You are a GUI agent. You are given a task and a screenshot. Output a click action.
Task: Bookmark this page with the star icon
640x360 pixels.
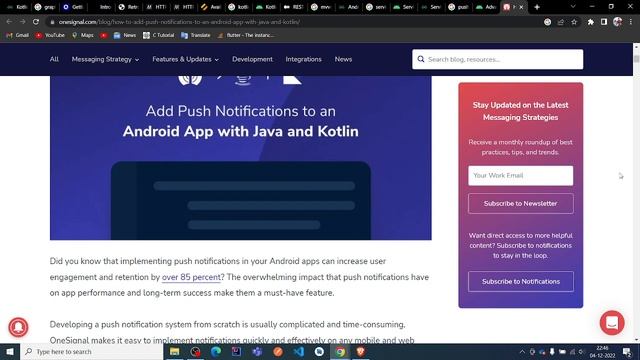click(574, 22)
